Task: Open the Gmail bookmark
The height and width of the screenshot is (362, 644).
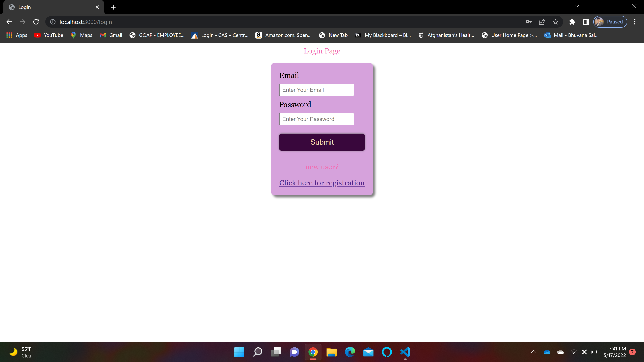Action: coord(111,35)
